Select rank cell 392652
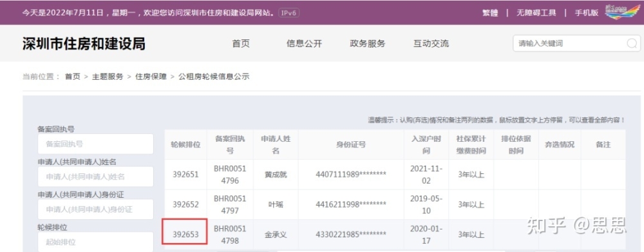This screenshot has width=644, height=252. pos(185,204)
